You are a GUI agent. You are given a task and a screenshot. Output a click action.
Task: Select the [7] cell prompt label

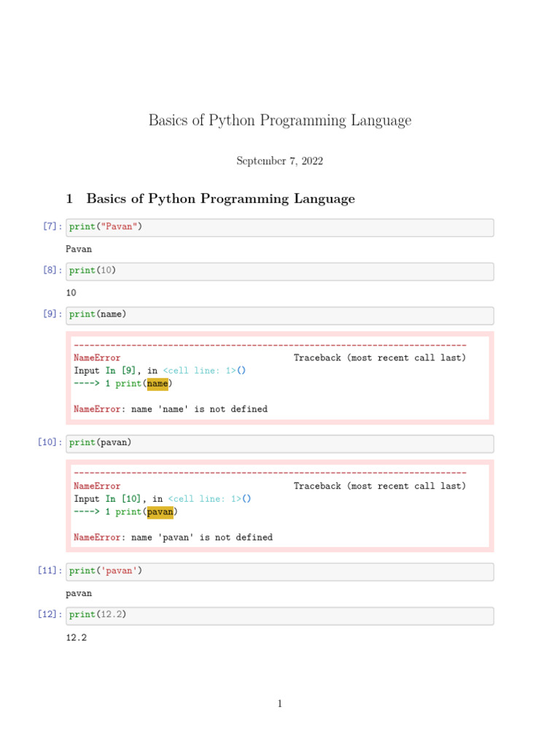point(52,227)
